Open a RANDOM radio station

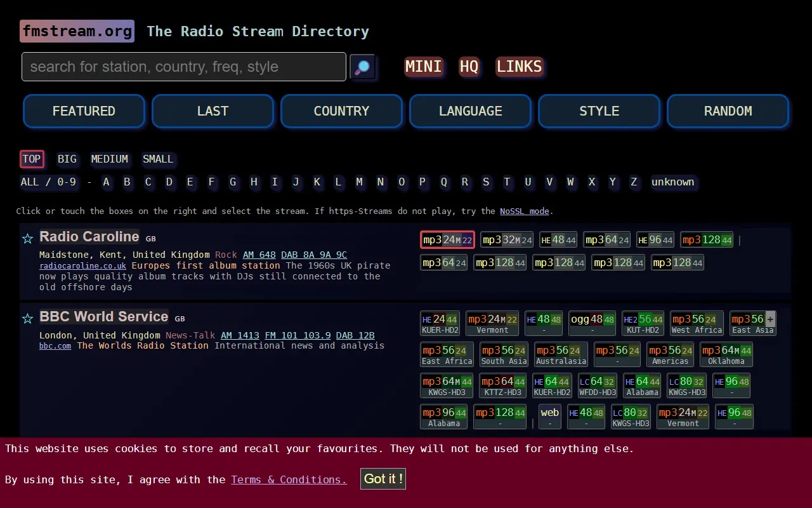tap(728, 110)
